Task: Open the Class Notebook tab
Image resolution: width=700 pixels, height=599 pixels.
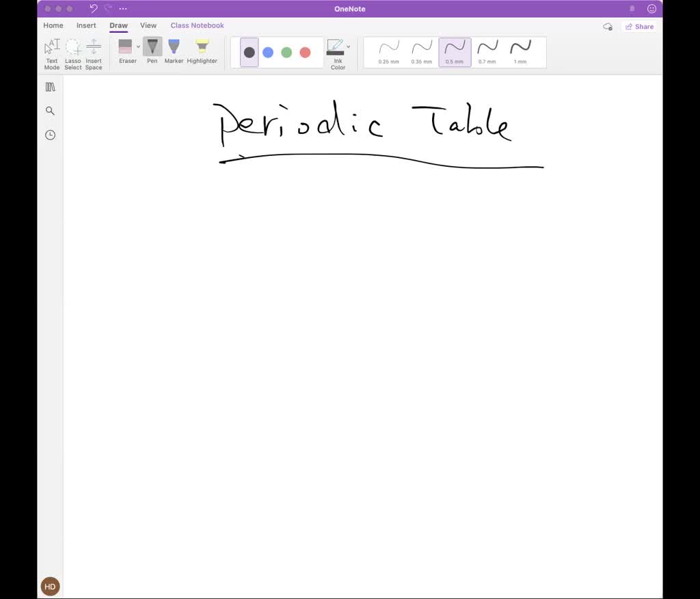Action: point(197,25)
